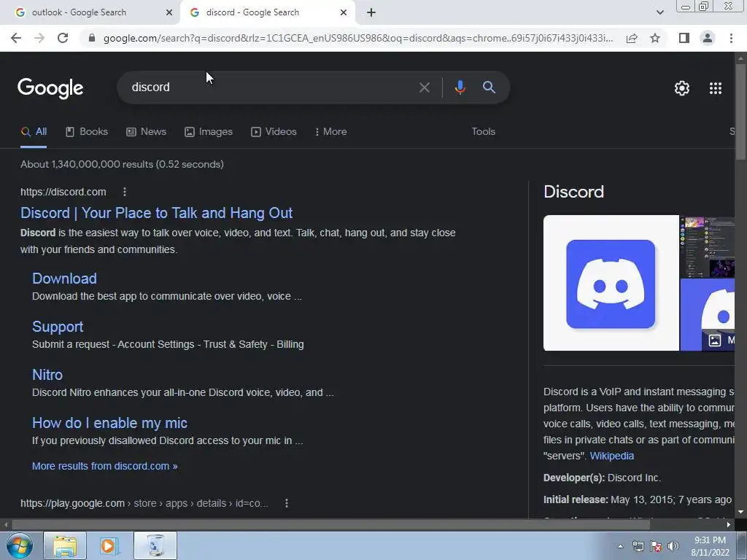The width and height of the screenshot is (747, 560).
Task: Open the Nitro sitelink
Action: pyautogui.click(x=47, y=375)
